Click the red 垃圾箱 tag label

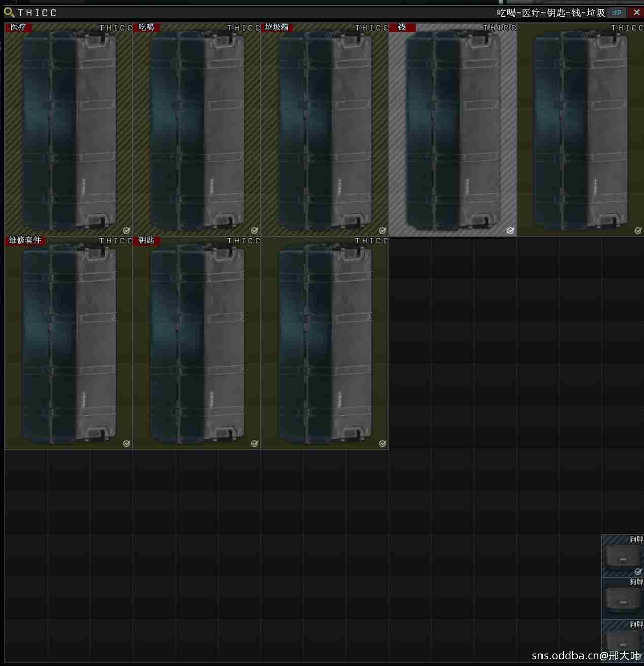(x=277, y=27)
